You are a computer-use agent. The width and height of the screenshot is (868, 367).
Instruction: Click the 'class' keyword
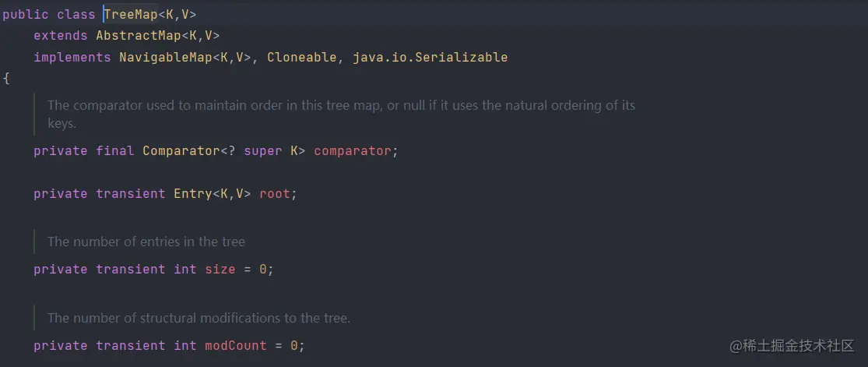point(76,15)
